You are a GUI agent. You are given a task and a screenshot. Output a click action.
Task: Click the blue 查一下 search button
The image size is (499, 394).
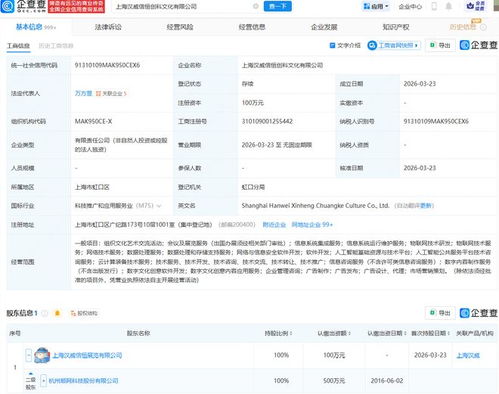point(277,6)
